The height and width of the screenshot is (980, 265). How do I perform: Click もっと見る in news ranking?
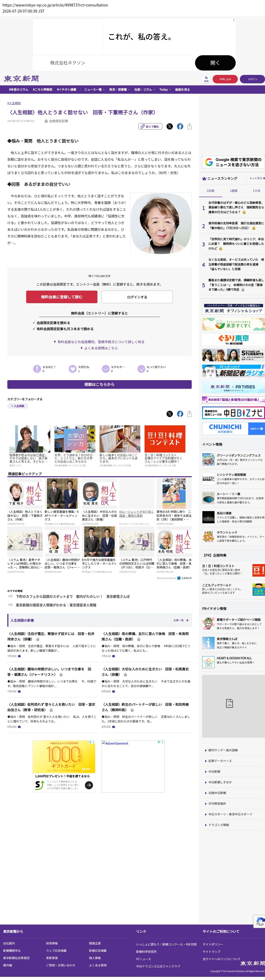click(x=257, y=178)
